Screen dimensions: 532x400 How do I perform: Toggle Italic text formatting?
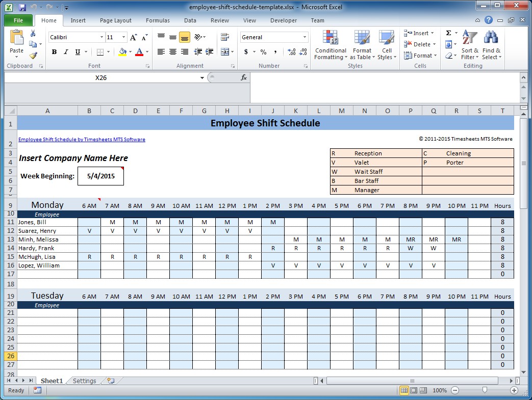[66, 52]
